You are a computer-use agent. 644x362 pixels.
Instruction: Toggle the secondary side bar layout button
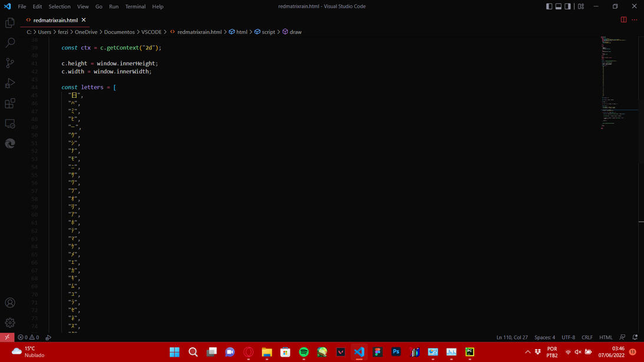[x=568, y=6]
